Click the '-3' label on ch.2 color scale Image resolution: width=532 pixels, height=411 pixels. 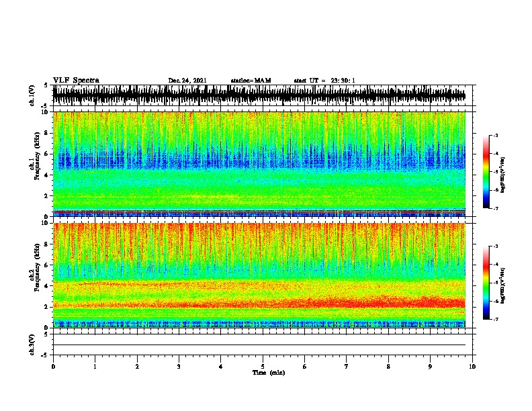495,246
